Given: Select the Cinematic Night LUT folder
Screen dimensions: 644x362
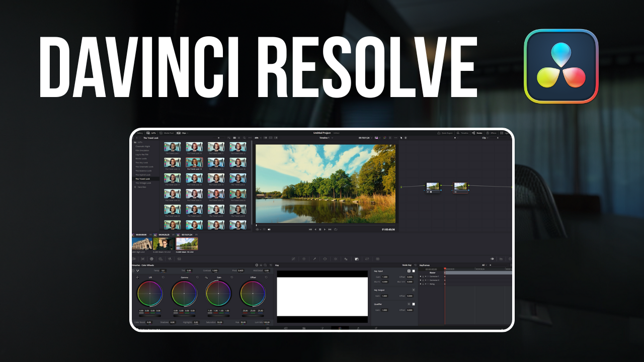Looking at the screenshot, I should [142, 146].
